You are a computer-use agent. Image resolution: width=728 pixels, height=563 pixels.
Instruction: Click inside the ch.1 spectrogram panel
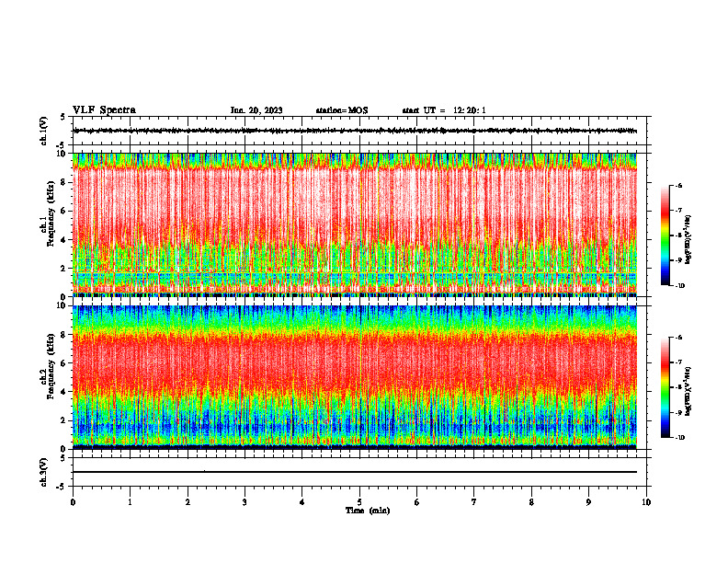355,224
